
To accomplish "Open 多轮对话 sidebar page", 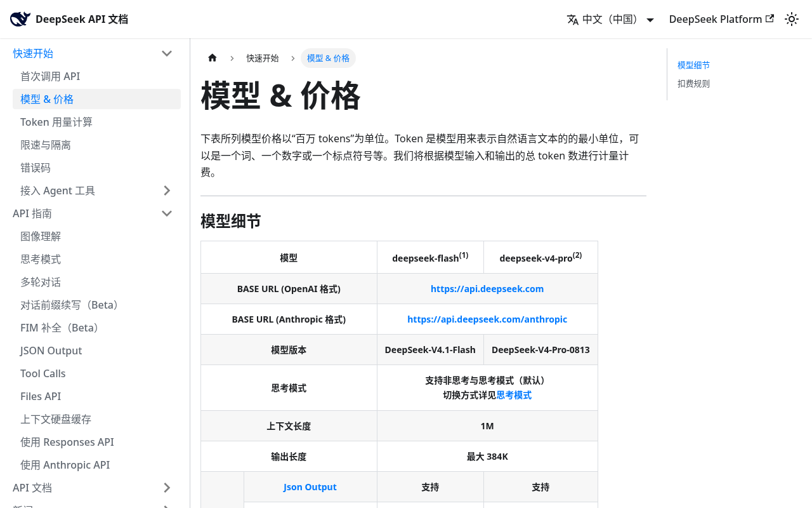I will (x=96, y=282).
